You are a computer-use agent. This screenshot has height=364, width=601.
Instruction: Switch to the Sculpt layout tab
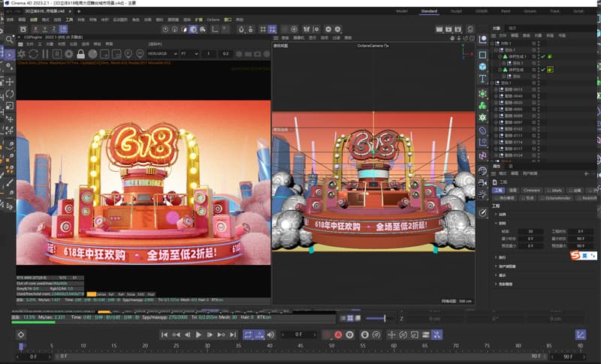coord(456,11)
